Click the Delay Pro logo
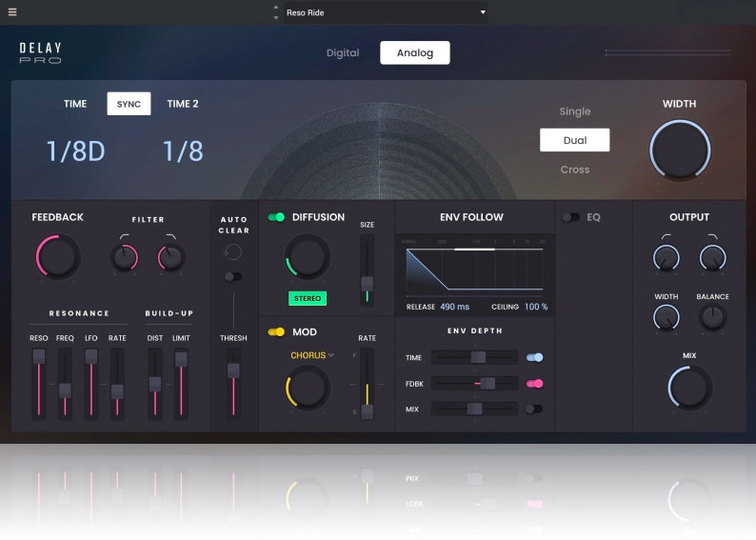The height and width of the screenshot is (540, 756). tap(41, 53)
